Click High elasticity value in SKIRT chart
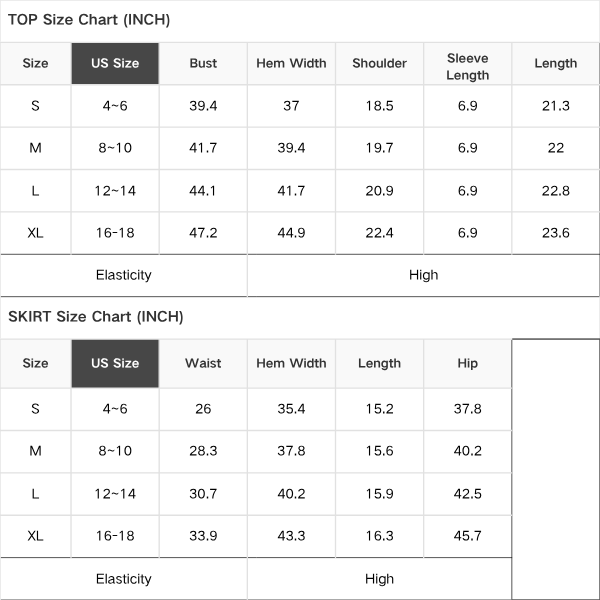600x600 pixels. click(379, 579)
